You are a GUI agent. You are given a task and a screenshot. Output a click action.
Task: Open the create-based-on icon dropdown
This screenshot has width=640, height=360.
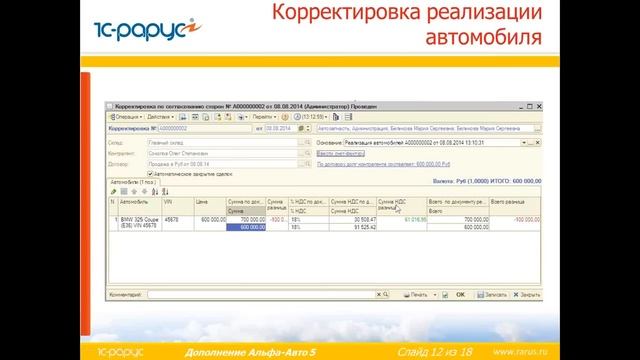[242, 117]
